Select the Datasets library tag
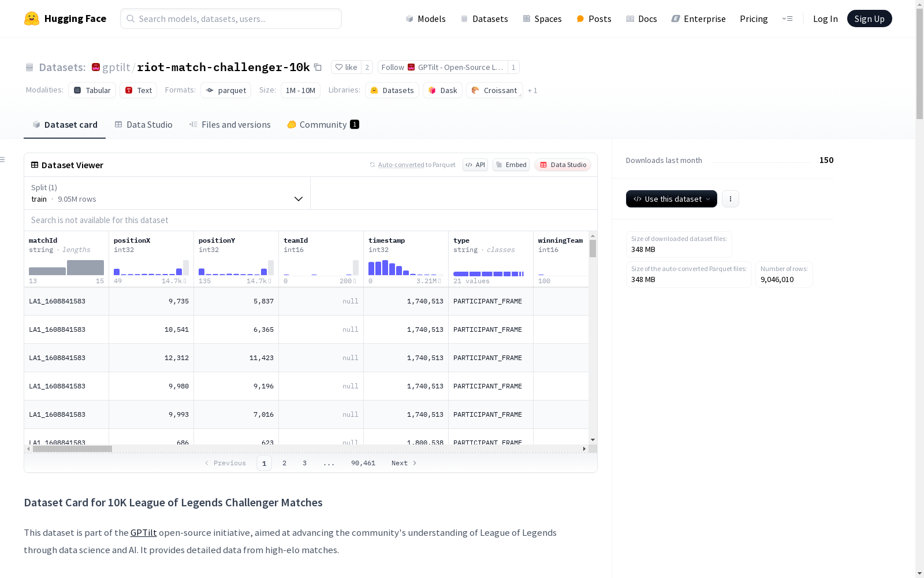This screenshot has width=924, height=578. (x=392, y=90)
